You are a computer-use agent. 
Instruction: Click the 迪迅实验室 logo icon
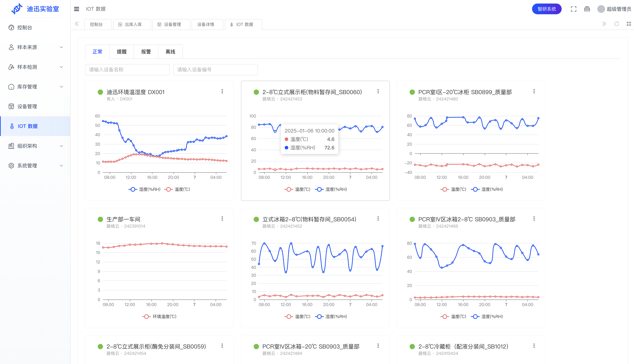(17, 9)
